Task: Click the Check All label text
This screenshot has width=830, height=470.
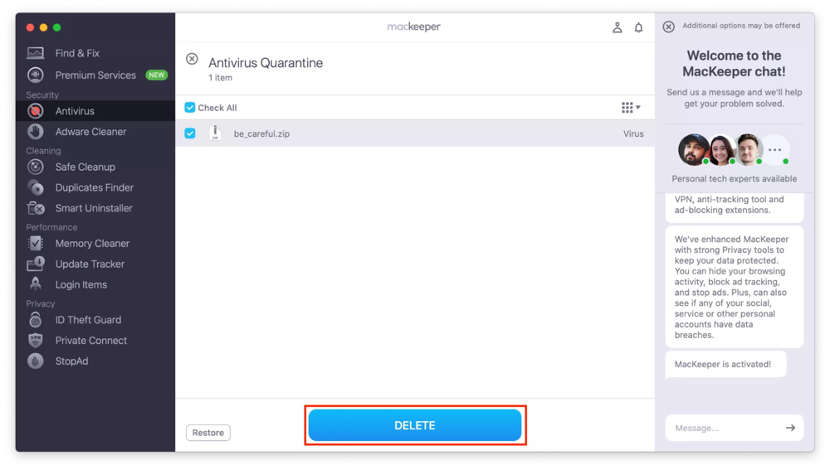Action: pyautogui.click(x=217, y=108)
